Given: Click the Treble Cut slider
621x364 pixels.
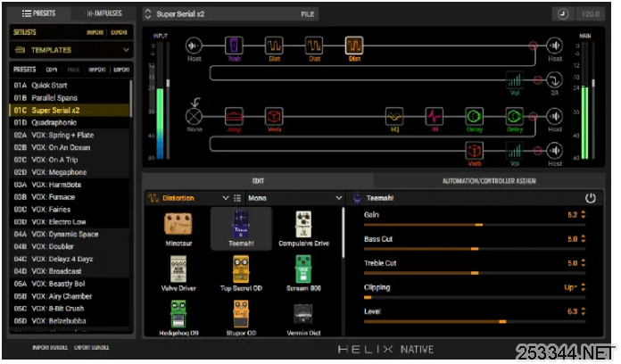Looking at the screenshot, I should point(475,273).
